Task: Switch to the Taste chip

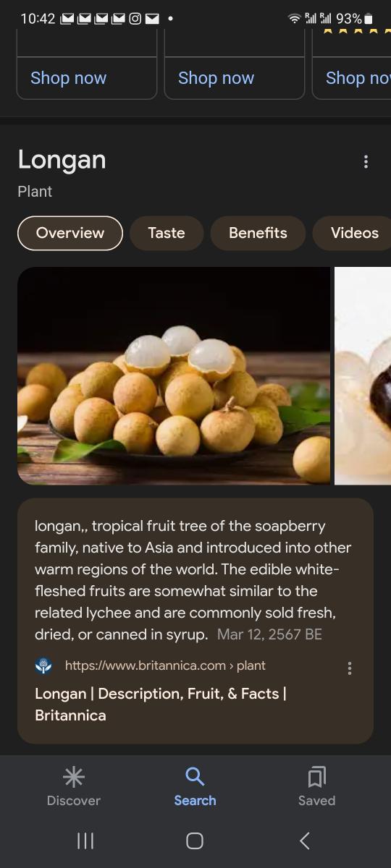Action: [167, 233]
